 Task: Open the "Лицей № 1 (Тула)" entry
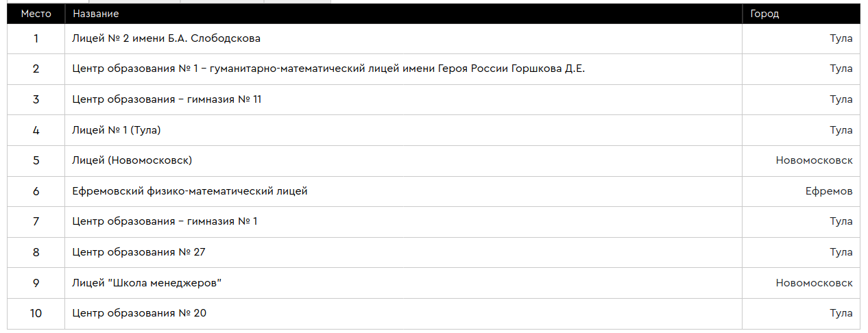117,130
